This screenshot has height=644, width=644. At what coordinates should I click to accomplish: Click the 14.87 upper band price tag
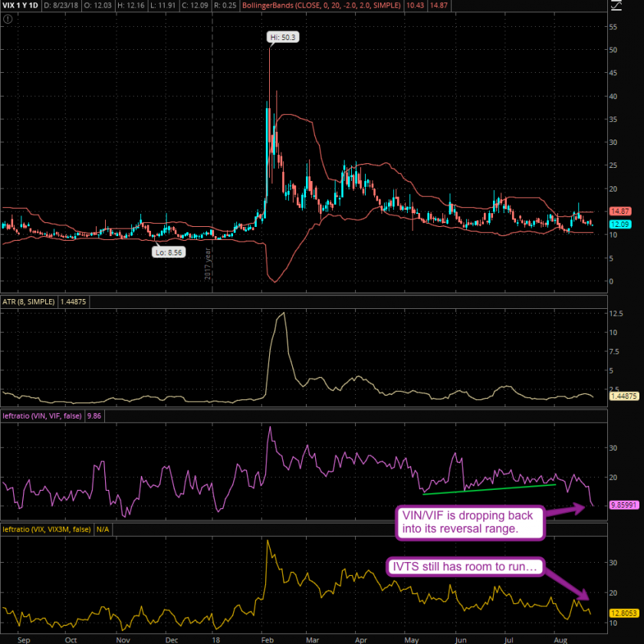(619, 211)
